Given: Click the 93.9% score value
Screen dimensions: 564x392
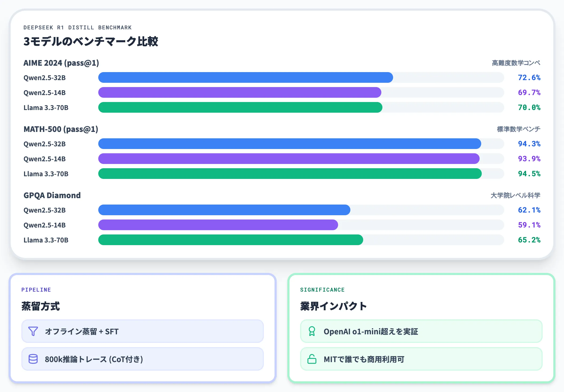Looking at the screenshot, I should (529, 159).
